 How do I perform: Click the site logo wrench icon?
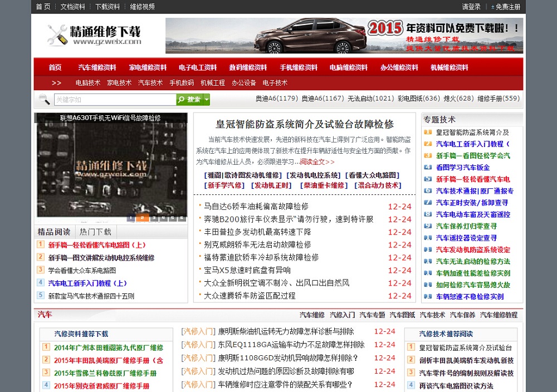(57, 35)
